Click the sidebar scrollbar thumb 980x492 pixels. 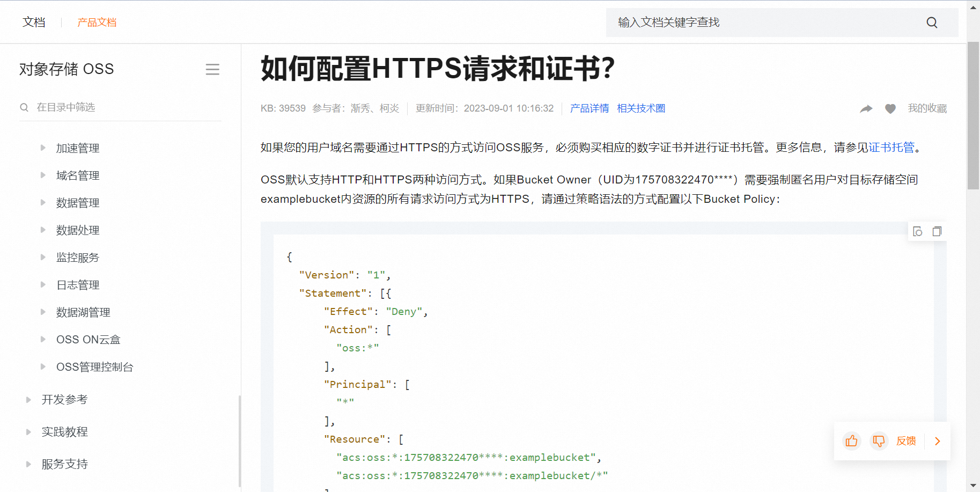(240, 441)
